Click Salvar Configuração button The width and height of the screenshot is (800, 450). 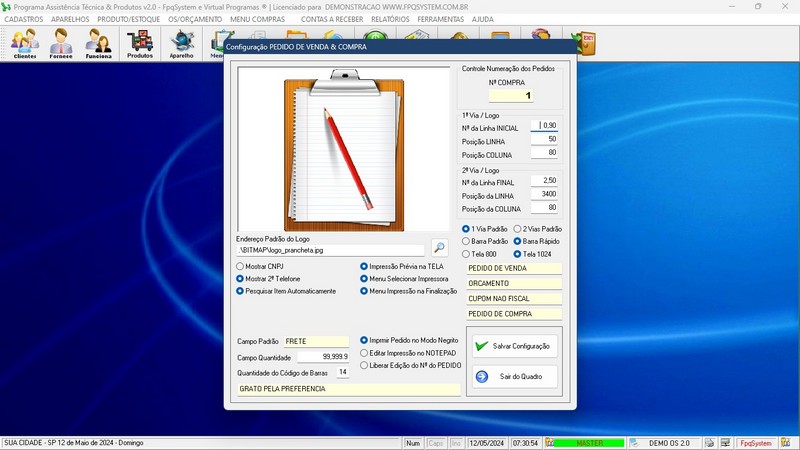tap(514, 346)
